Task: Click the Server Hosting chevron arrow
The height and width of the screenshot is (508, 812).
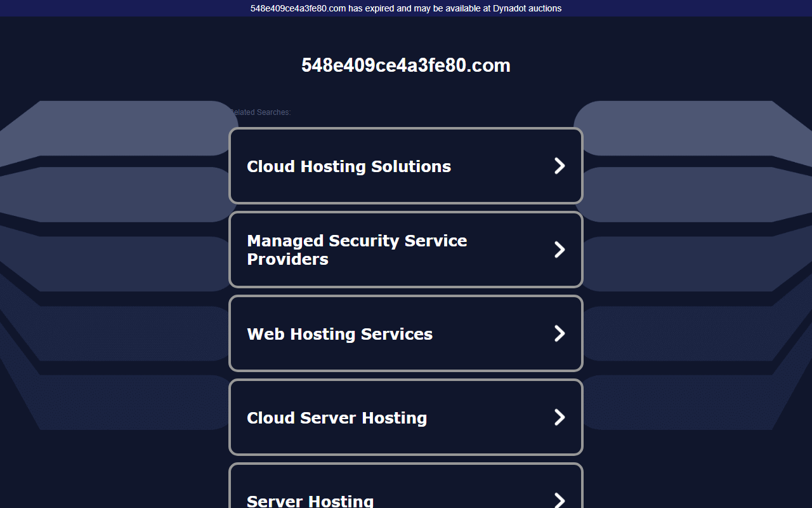Action: point(560,500)
